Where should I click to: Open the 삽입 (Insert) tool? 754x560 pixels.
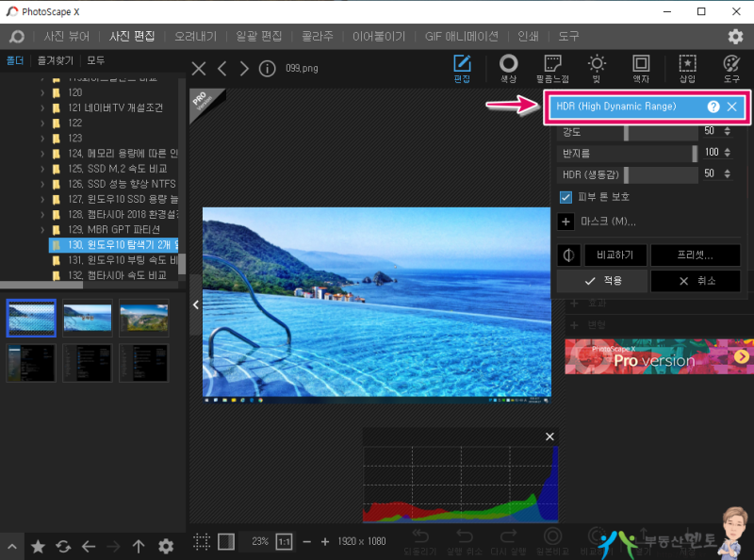click(x=687, y=68)
